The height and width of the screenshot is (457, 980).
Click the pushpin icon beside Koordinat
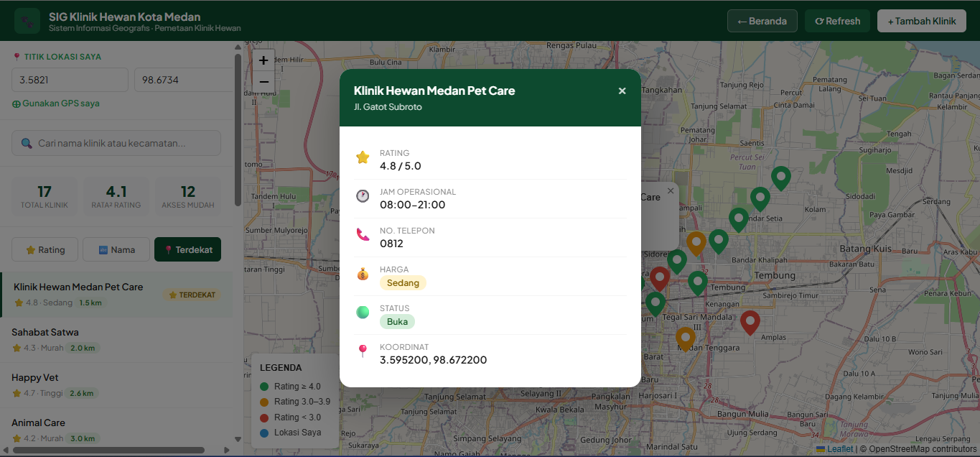[363, 351]
